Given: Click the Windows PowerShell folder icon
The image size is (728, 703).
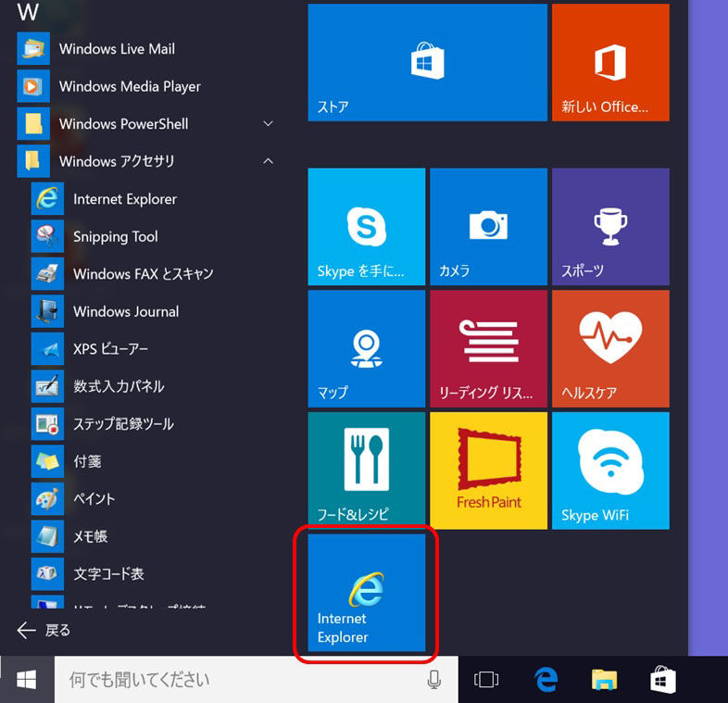Looking at the screenshot, I should click(33, 124).
